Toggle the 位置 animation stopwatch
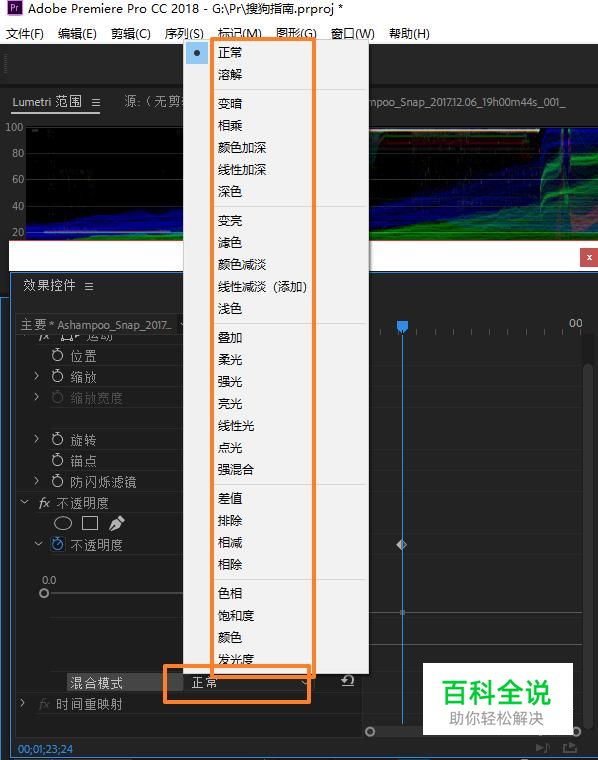 click(58, 355)
